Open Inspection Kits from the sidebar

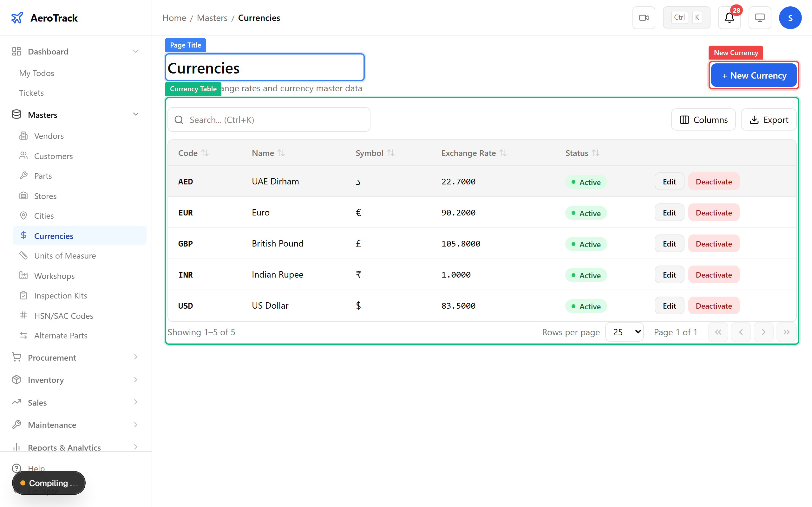point(61,295)
